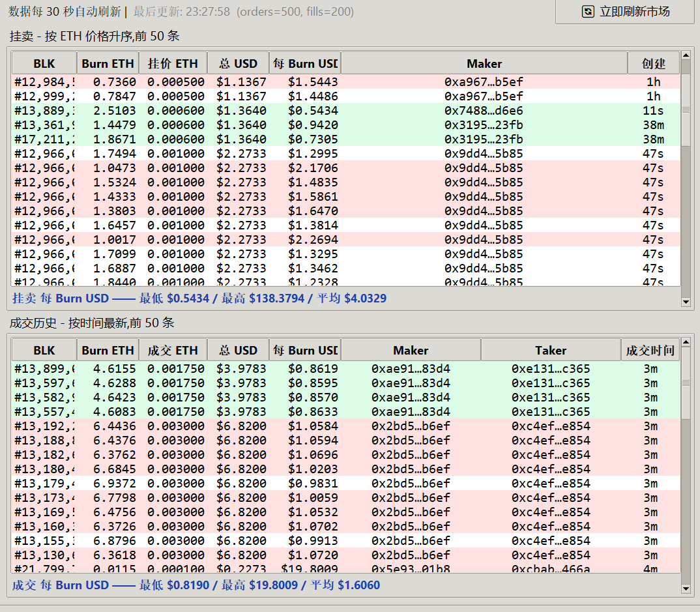Sort sell orders by Burn ETH header
700x612 pixels.
pos(108,63)
